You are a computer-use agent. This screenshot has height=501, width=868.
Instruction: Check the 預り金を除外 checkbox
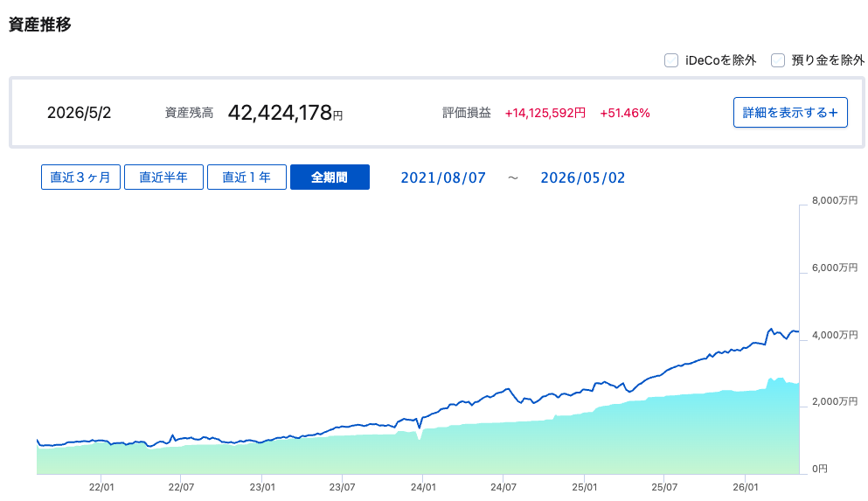[x=778, y=60]
